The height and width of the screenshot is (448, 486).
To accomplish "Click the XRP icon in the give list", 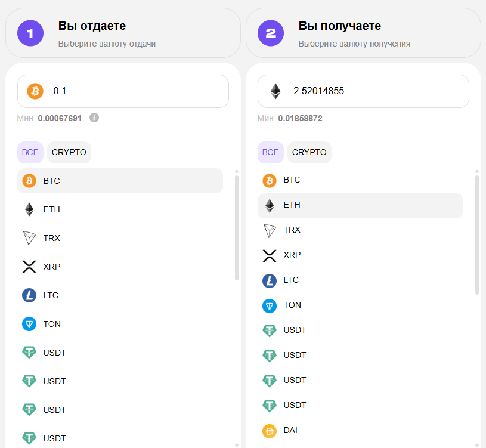I will point(29,267).
